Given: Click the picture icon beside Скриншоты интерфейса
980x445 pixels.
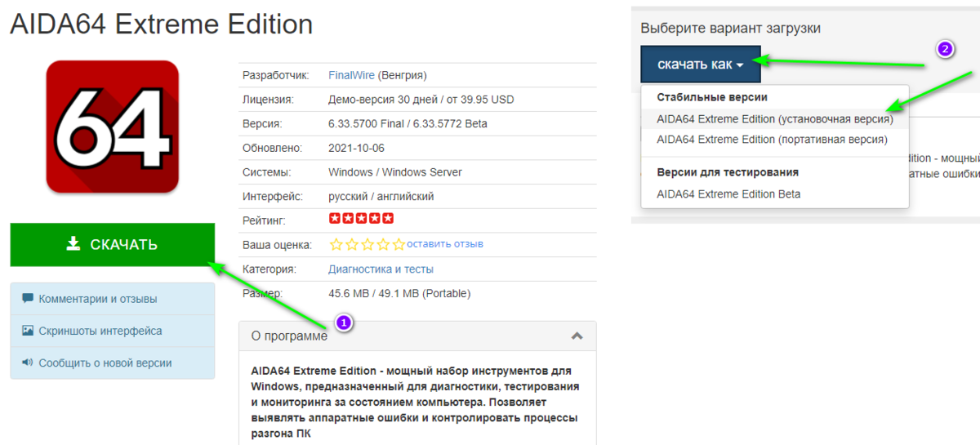Looking at the screenshot, I should pos(28,331).
